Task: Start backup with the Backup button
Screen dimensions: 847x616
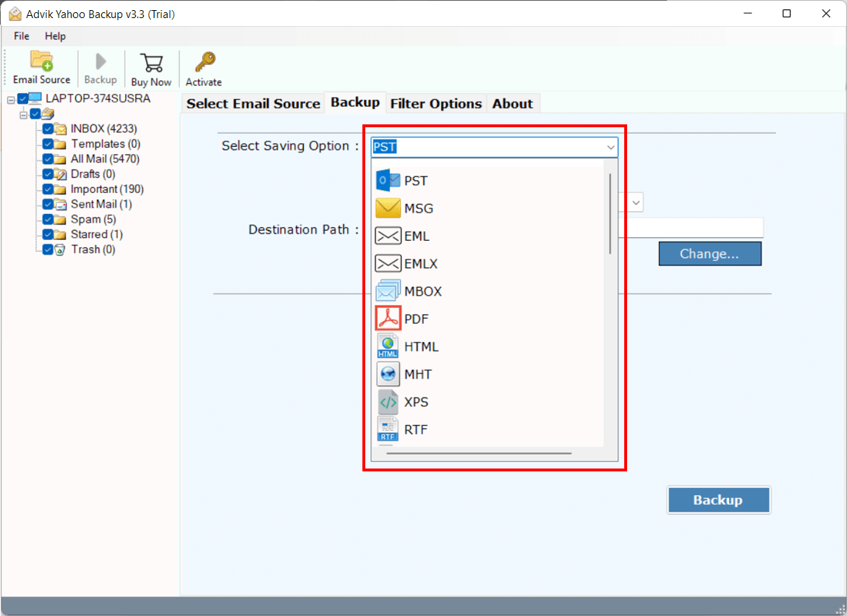Action: 718,500
